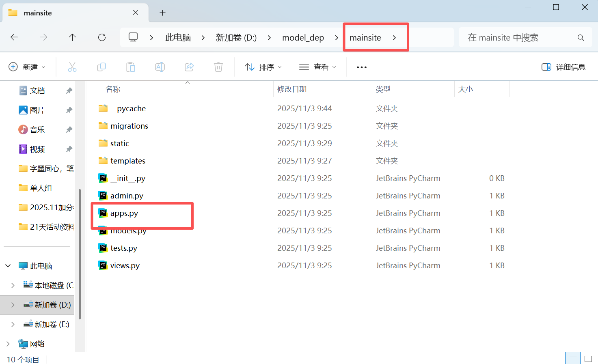Click the Delete trash icon

[218, 67]
